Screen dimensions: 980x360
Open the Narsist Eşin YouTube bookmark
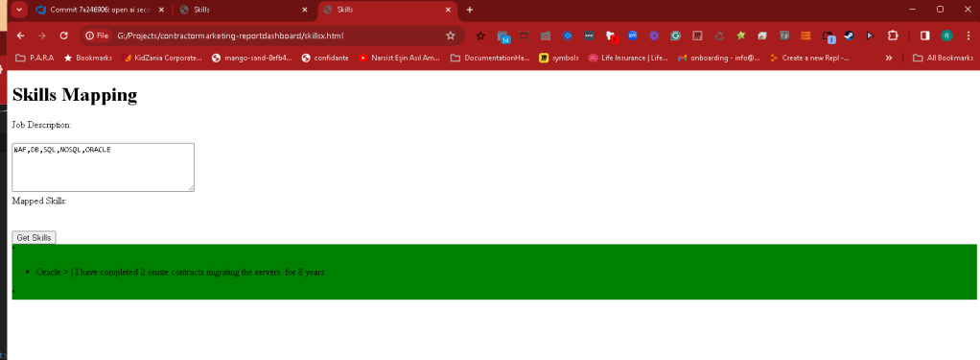(399, 58)
